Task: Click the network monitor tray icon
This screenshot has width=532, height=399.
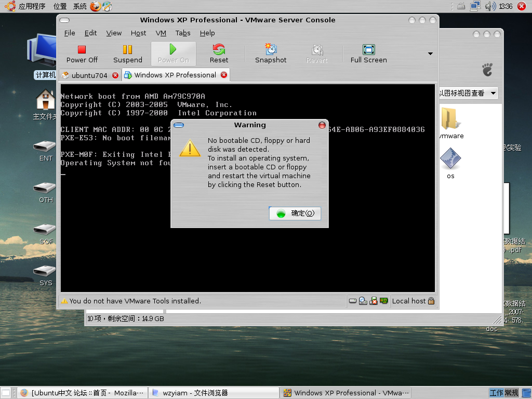Action: 475,6
